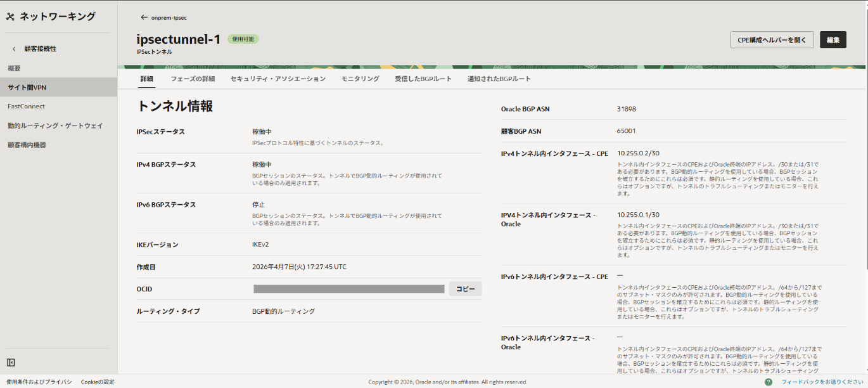
Task: Collapse the sidebar using bottom-left icon
Action: (11, 362)
